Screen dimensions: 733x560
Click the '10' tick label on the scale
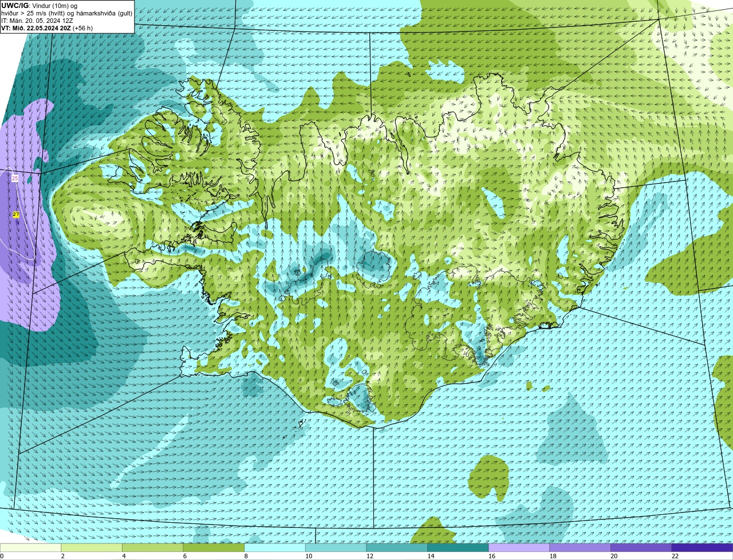coord(309,556)
